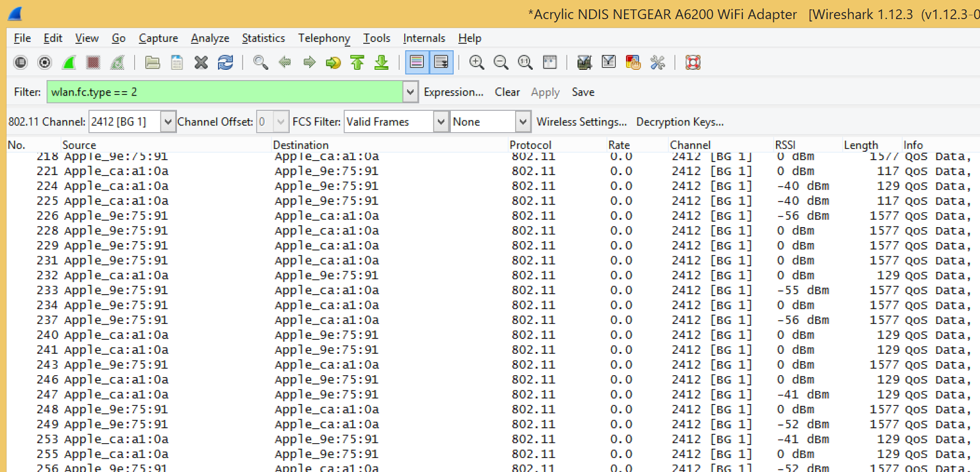Reload this capture file

[x=225, y=62]
